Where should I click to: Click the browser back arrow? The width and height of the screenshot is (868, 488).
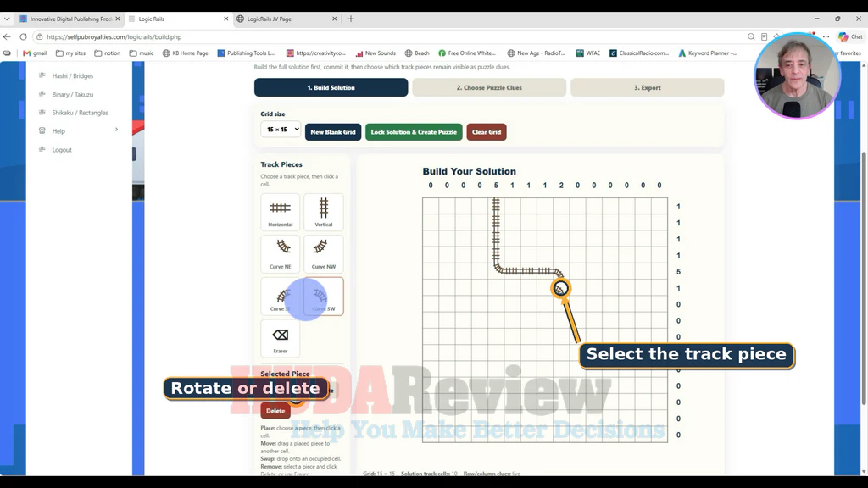(7, 37)
